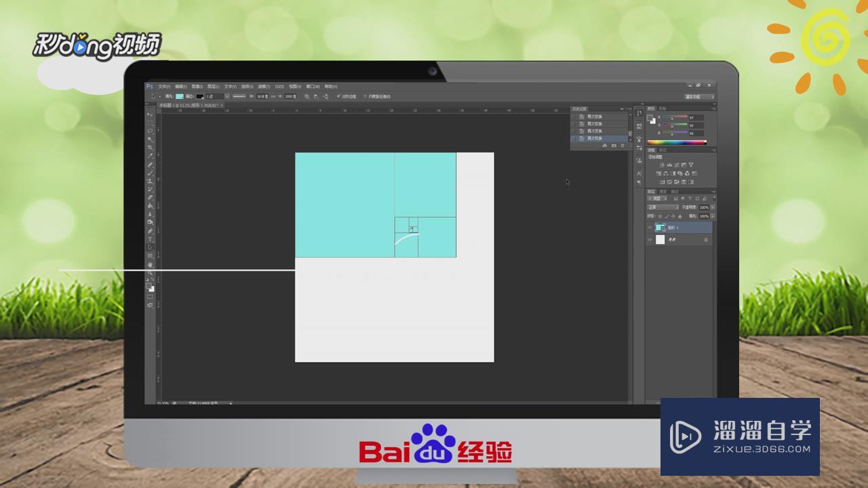Select the Crop tool
This screenshot has width=868, height=488.
point(150,146)
